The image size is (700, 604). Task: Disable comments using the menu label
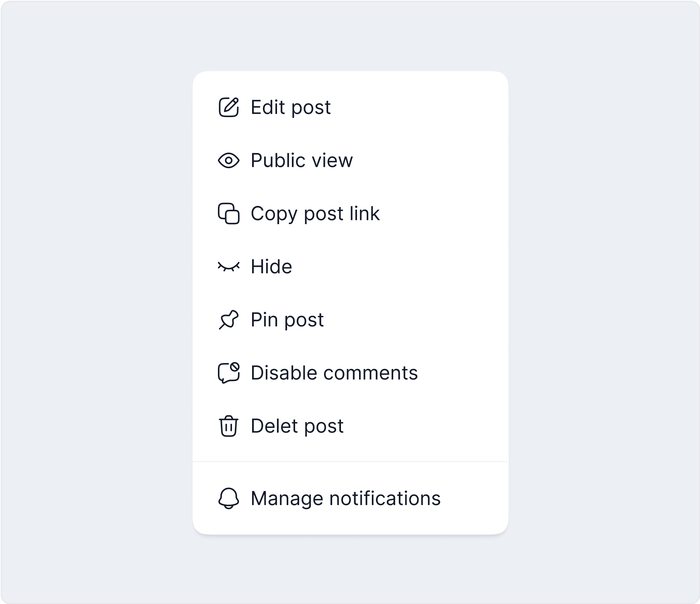tap(334, 373)
